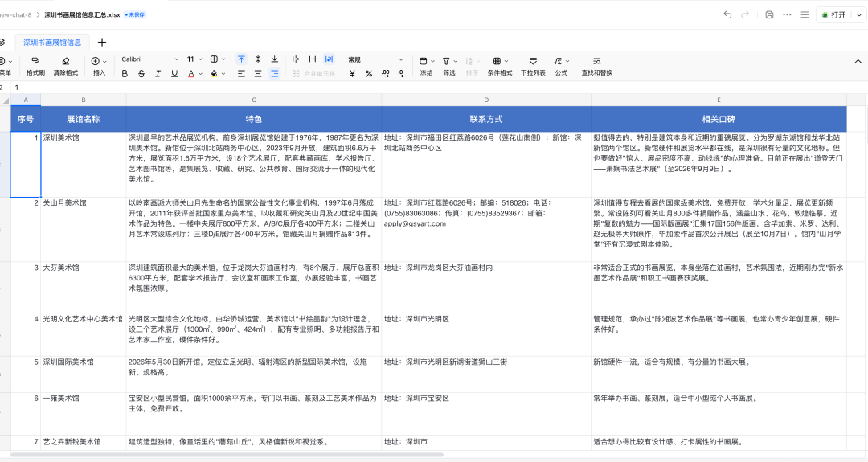Click the horizontal scrollbar at the bottom

pos(227,455)
